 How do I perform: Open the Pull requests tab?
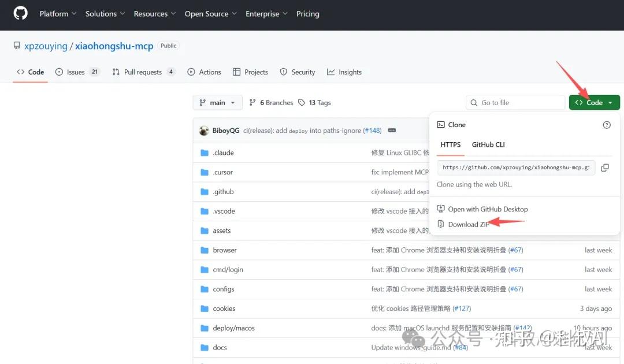pos(143,72)
